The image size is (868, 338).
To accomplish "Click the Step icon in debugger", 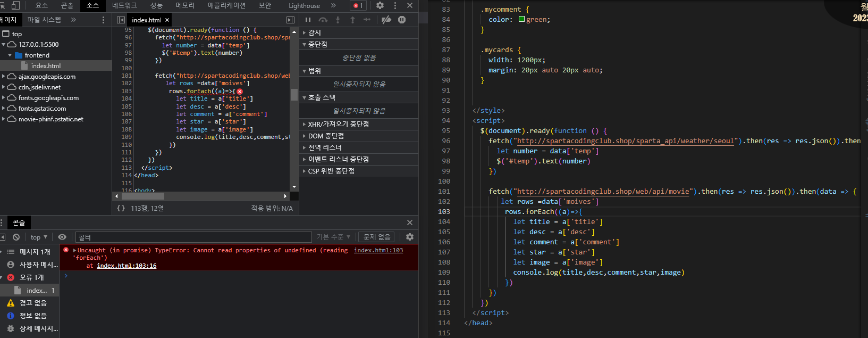I will coord(367,20).
